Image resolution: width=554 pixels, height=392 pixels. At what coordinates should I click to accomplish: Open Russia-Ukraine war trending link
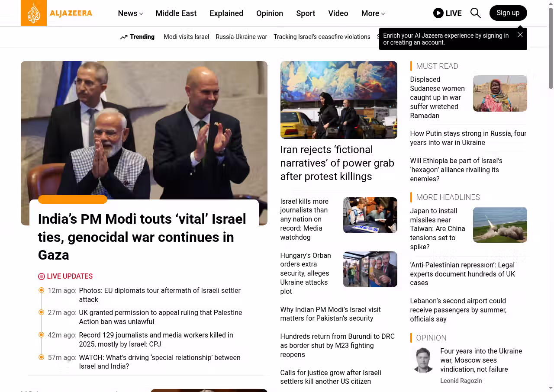tap(242, 37)
